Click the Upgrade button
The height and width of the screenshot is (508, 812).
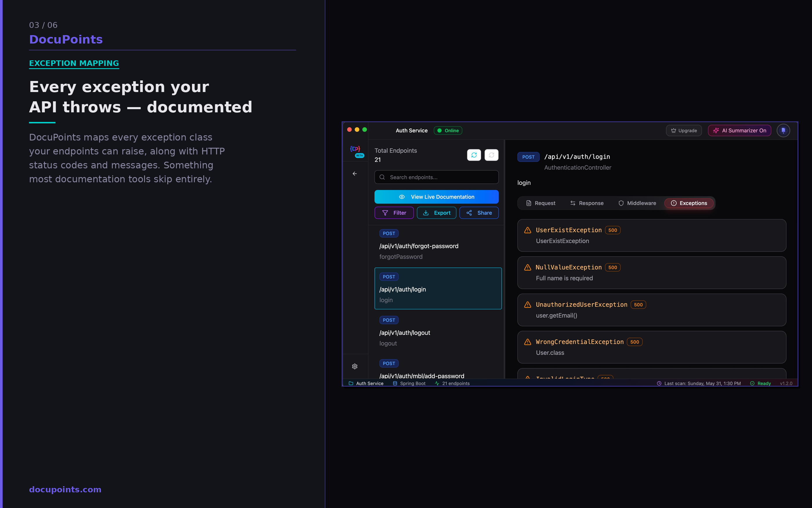pos(684,130)
